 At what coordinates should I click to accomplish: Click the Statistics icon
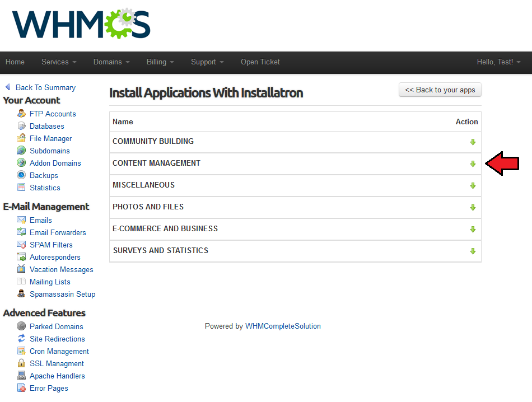pyautogui.click(x=21, y=187)
